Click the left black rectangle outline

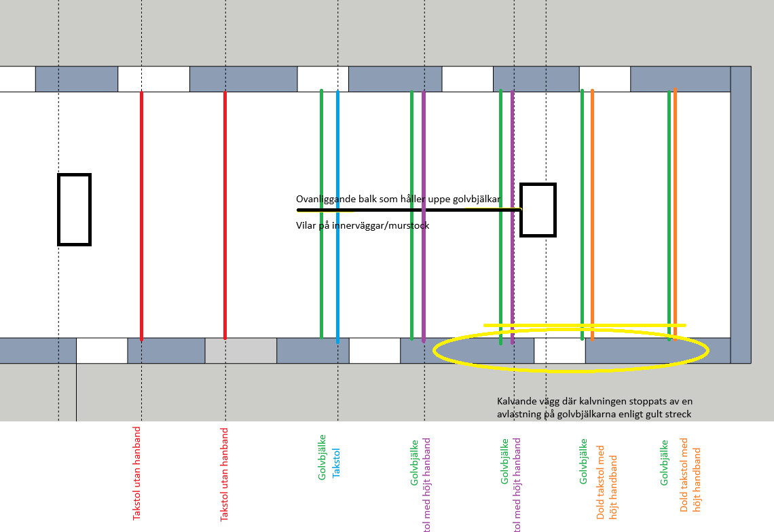click(x=58, y=209)
